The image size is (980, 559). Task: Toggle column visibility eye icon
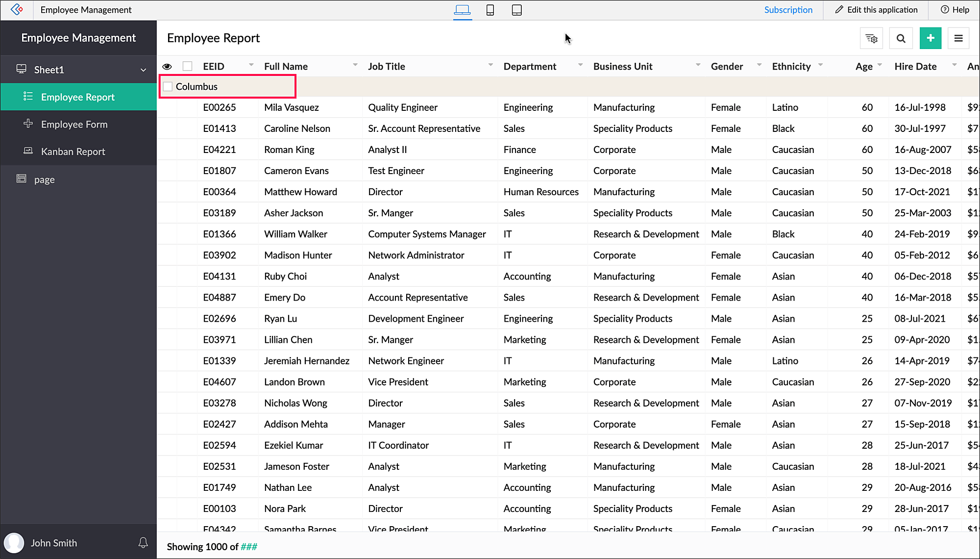click(x=167, y=66)
